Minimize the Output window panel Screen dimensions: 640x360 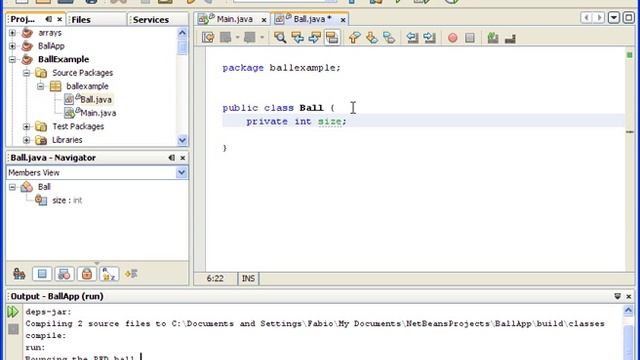coord(618,296)
